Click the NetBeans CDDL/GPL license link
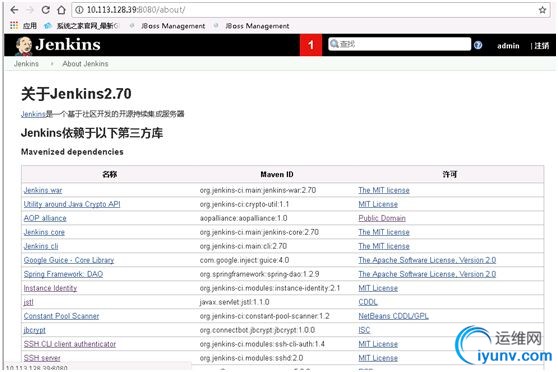Viewport: 558px width, 372px height. tap(393, 316)
